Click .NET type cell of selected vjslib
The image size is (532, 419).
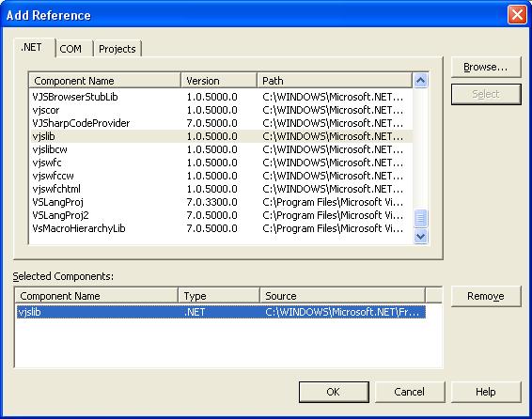click(195, 312)
